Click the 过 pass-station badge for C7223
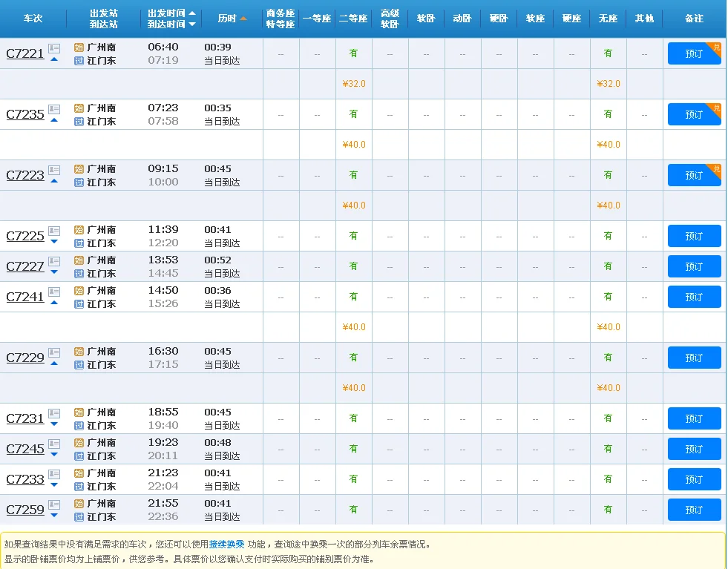This screenshot has width=728, height=569. click(x=79, y=180)
